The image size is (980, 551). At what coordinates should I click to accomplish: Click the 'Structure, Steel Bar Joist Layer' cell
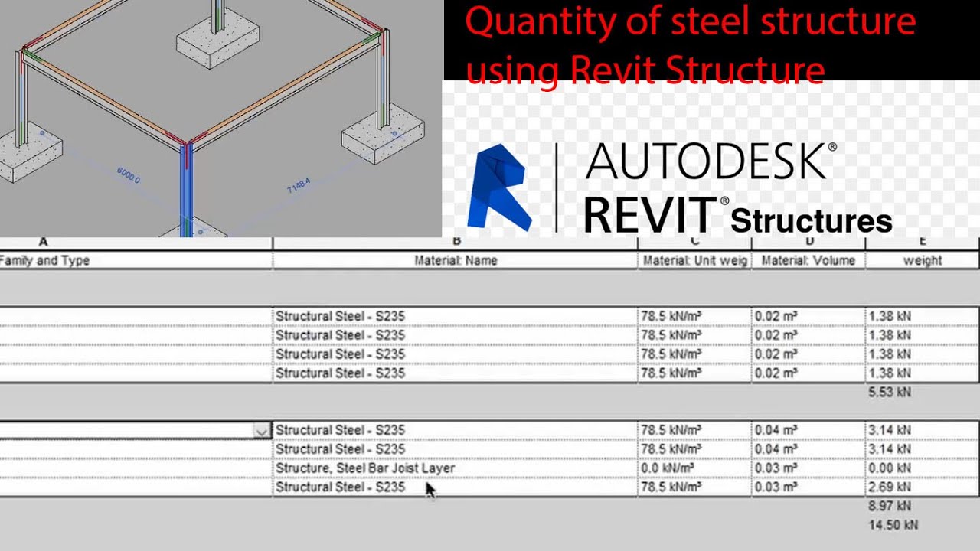click(x=455, y=468)
